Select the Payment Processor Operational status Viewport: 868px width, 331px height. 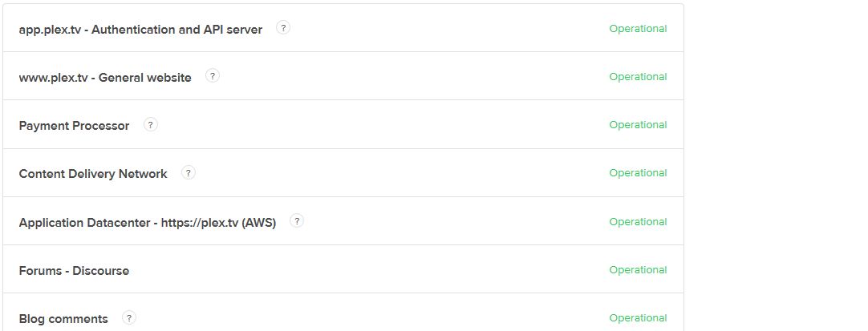638,125
